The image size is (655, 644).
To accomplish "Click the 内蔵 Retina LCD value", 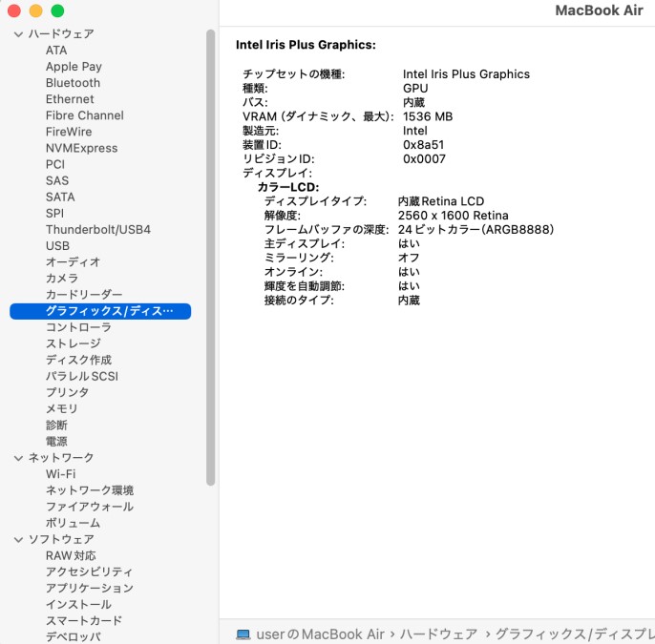I will coord(441,201).
